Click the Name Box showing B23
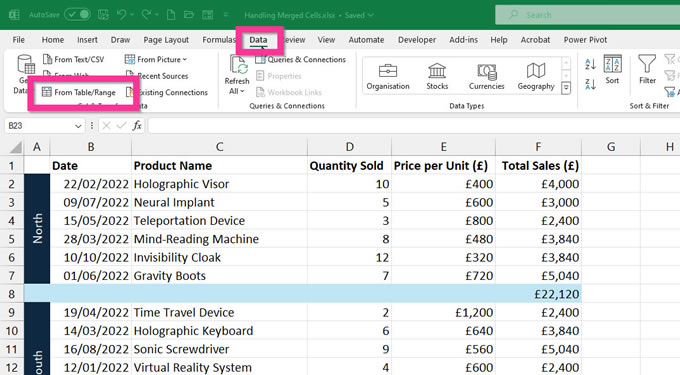This screenshot has width=680, height=375. 39,126
